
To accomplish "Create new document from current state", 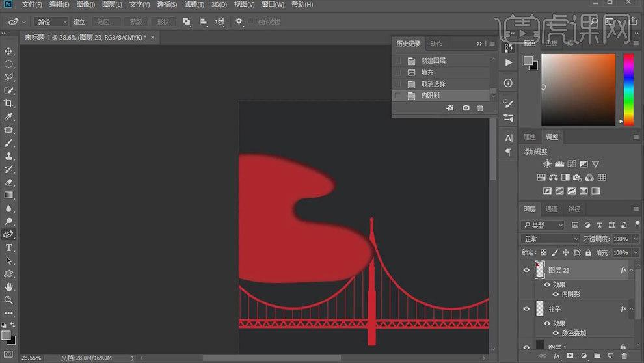I will click(x=450, y=108).
